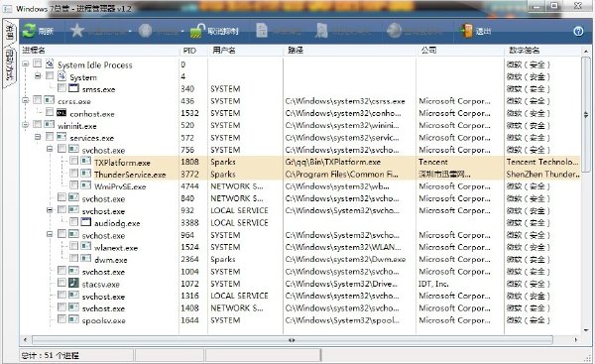Check the box for TXPlatform.exe
The width and height of the screenshot is (595, 364).
tap(74, 161)
